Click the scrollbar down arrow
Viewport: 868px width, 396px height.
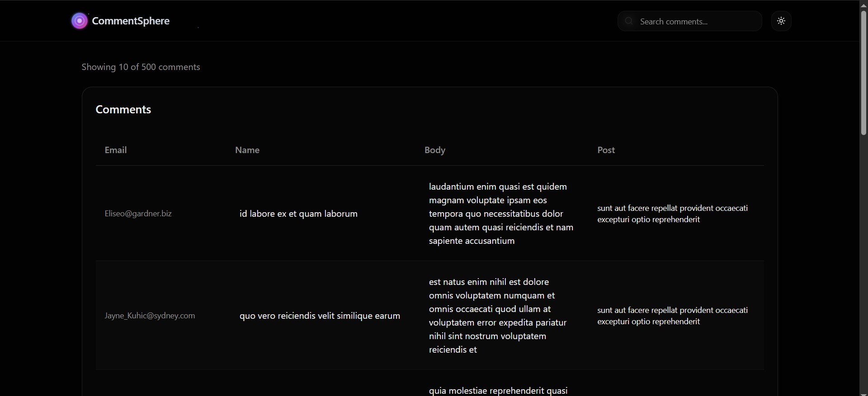pyautogui.click(x=863, y=394)
